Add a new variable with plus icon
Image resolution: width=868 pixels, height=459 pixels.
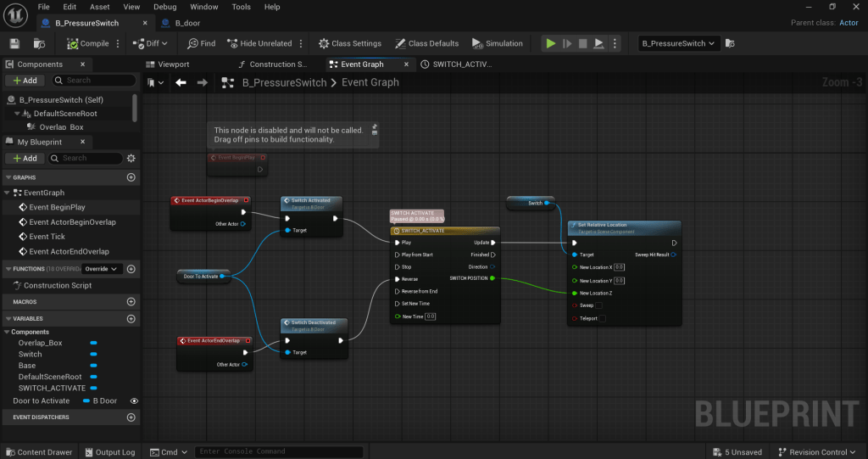point(131,316)
